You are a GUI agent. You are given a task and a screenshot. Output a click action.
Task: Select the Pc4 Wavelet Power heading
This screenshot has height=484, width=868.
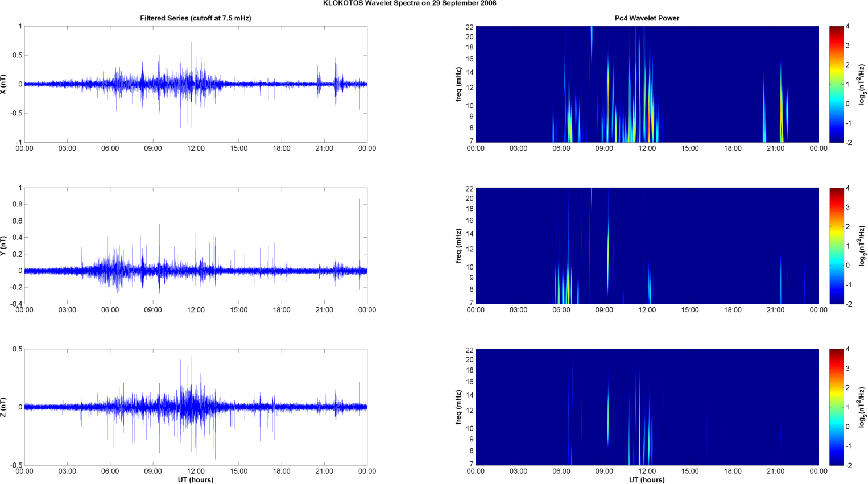coord(647,18)
